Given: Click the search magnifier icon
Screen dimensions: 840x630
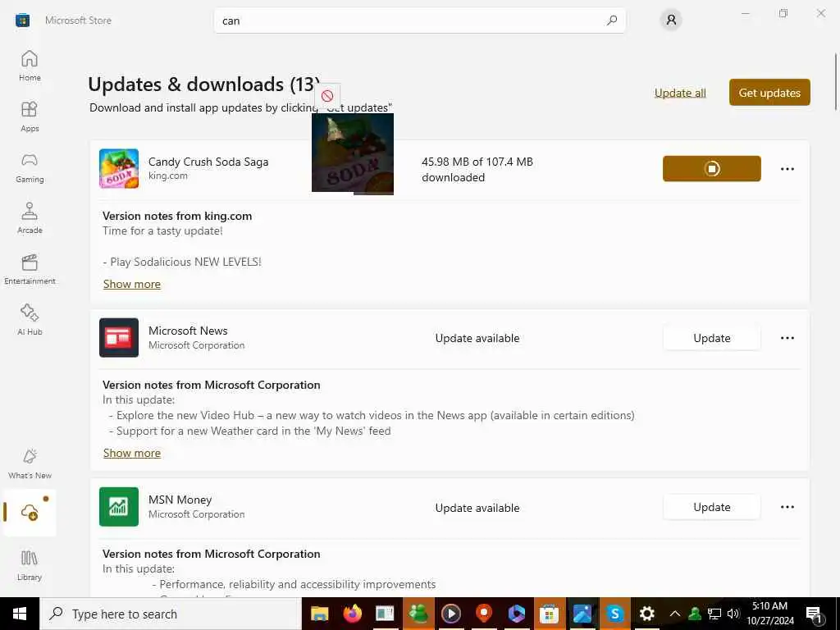Looking at the screenshot, I should [x=612, y=21].
